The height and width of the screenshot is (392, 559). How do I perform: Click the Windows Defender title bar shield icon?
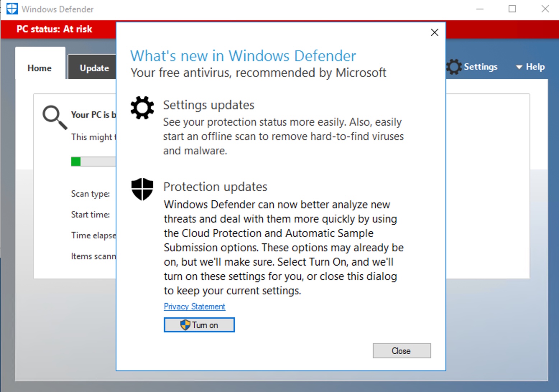coord(12,9)
